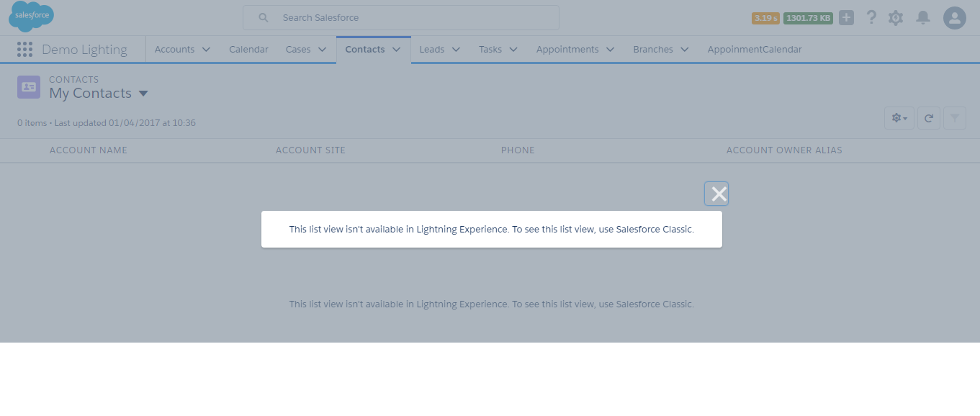Image resolution: width=980 pixels, height=416 pixels.
Task: Click the dialog's list view unavailable message
Action: pos(492,230)
